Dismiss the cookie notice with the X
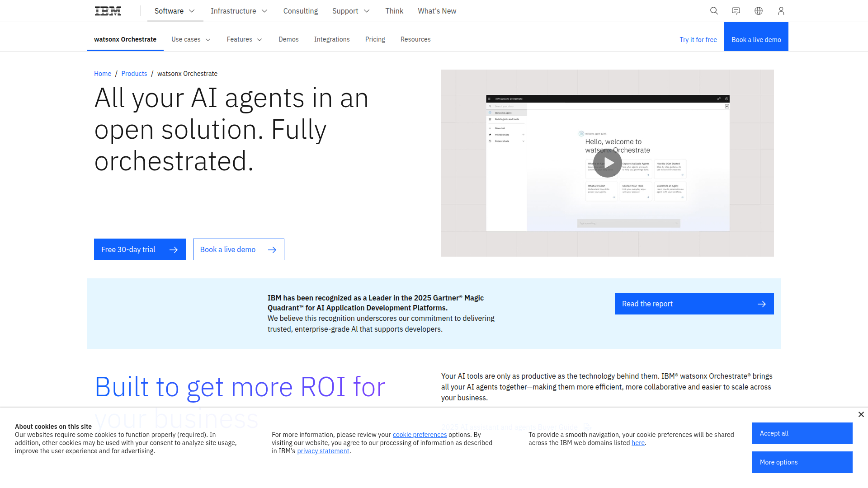 pos(861,414)
